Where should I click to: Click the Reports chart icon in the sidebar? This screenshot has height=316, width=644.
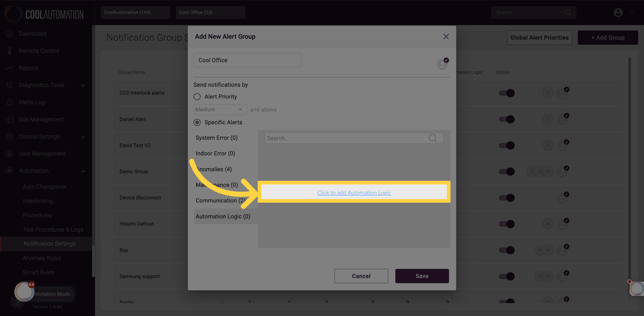pos(9,68)
